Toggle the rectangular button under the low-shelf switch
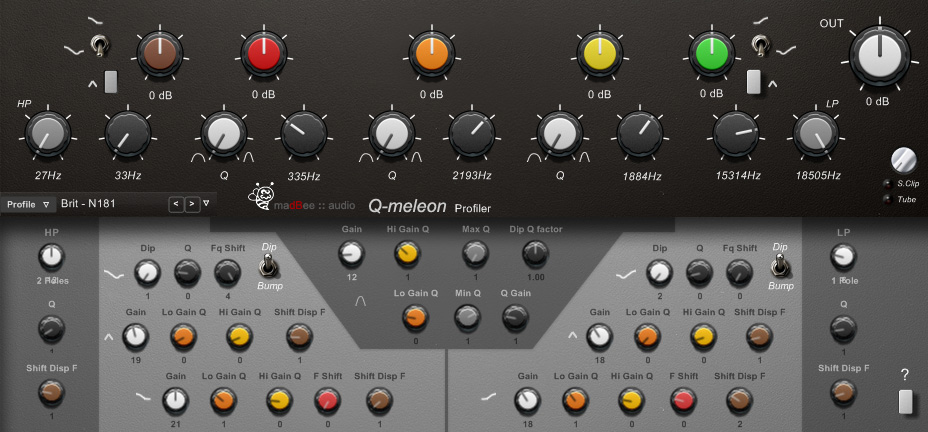 click(111, 82)
